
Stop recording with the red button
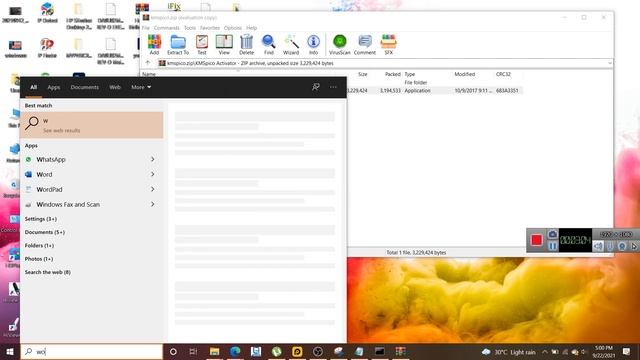pos(536,240)
